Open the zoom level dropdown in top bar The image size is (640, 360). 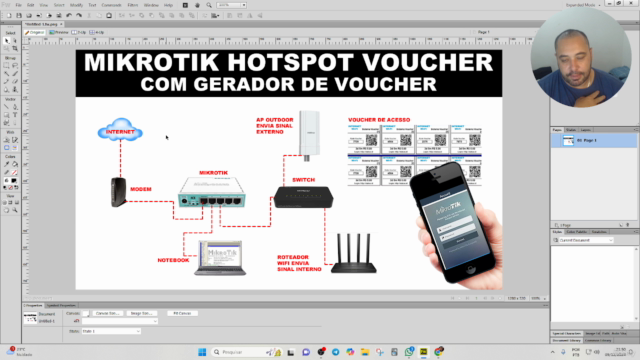(244, 5)
